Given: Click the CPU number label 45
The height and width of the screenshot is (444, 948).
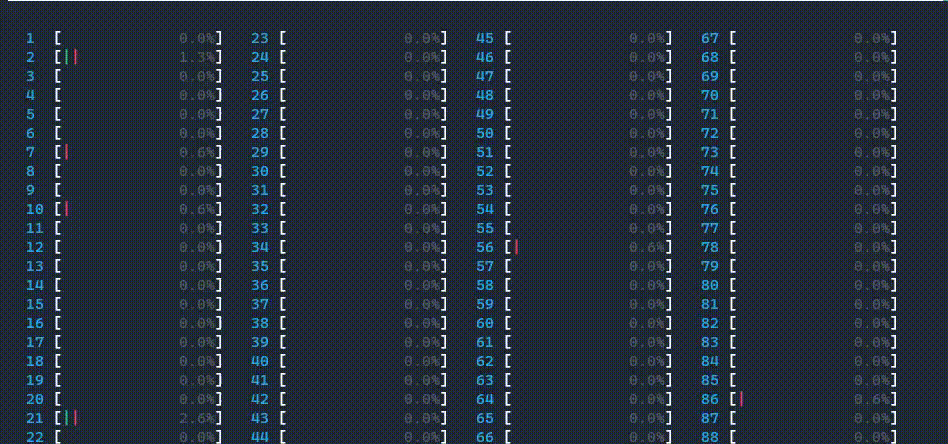Looking at the screenshot, I should [x=485, y=38].
